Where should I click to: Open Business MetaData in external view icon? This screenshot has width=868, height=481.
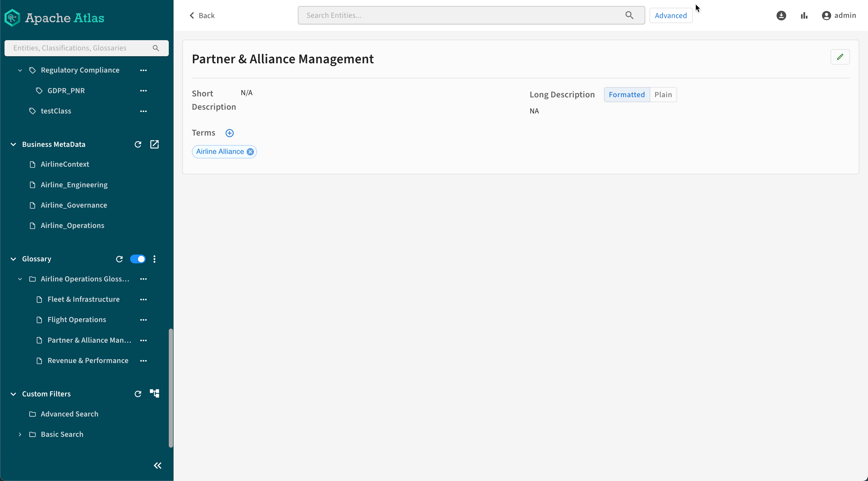click(154, 145)
